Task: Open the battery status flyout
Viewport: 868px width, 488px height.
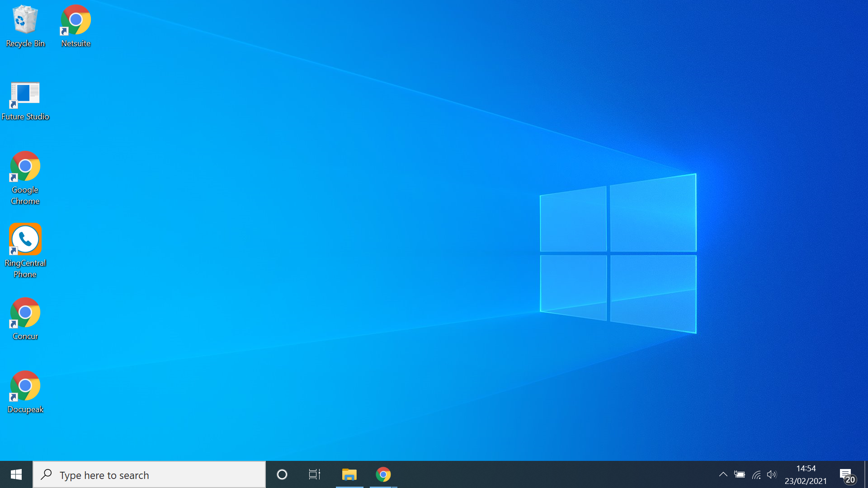Action: [x=740, y=474]
